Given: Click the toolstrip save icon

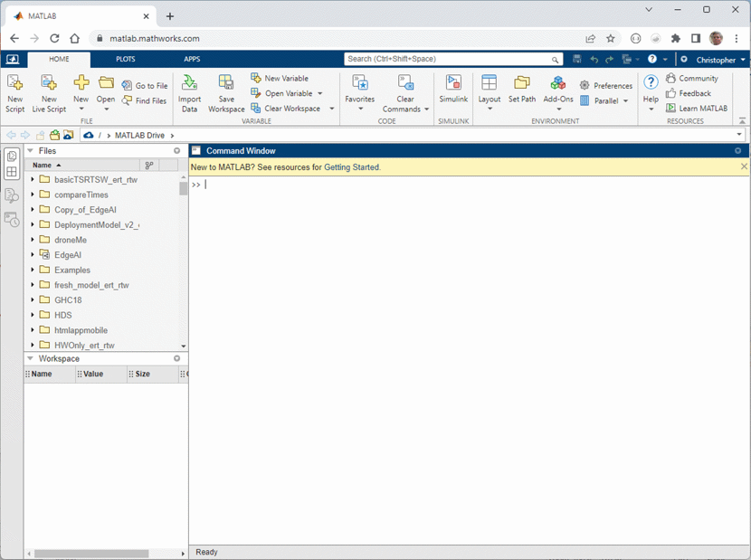Looking at the screenshot, I should point(577,59).
